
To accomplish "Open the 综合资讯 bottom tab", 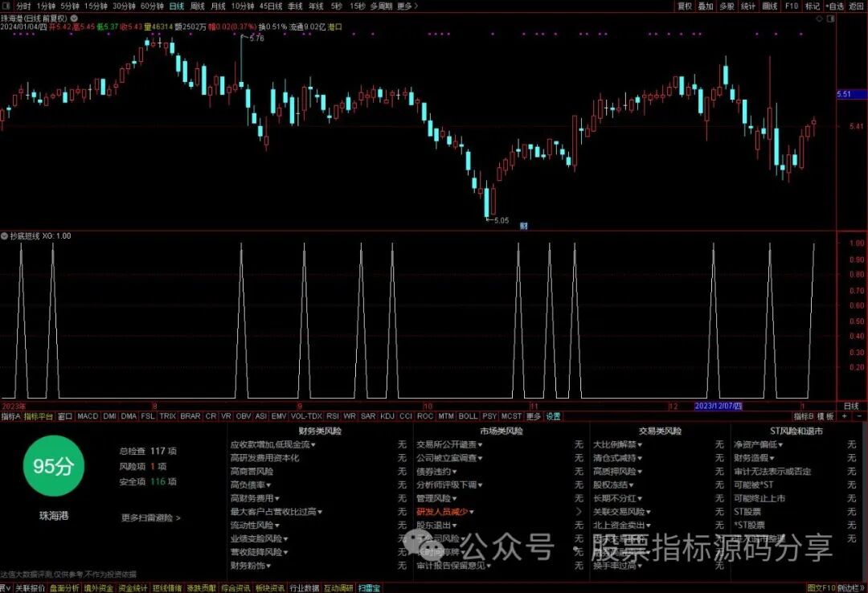I will 235,588.
